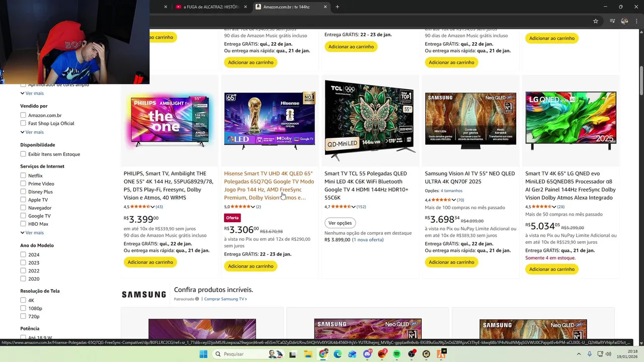Open rating breakdown chevron for PHILIPS TV
Viewport: 644px width, 362px height.
click(x=152, y=207)
